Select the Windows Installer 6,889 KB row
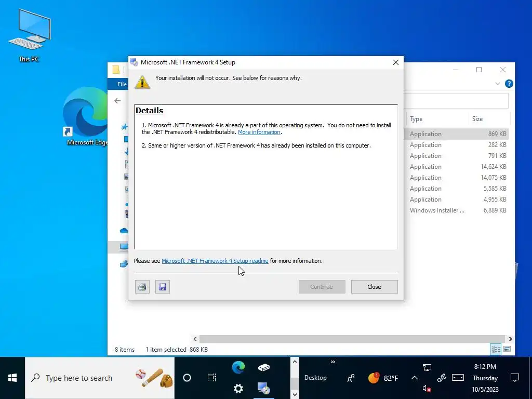The width and height of the screenshot is (532, 399). coord(457,210)
